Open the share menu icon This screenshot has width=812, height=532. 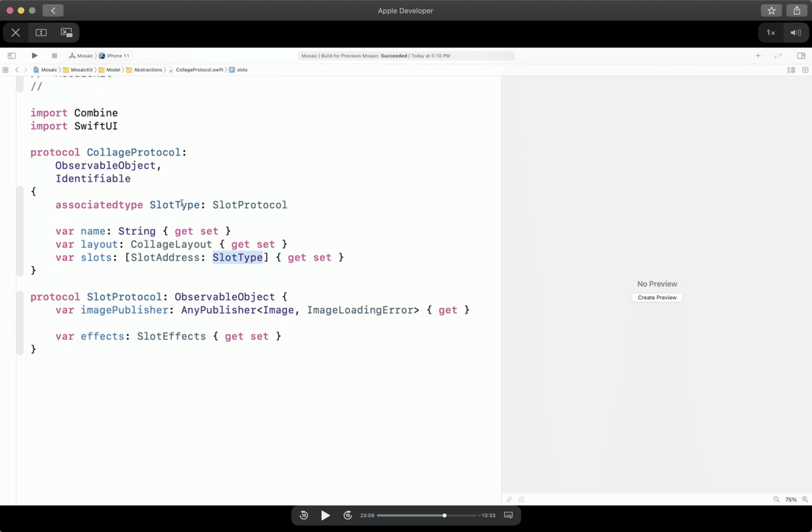coord(797,10)
